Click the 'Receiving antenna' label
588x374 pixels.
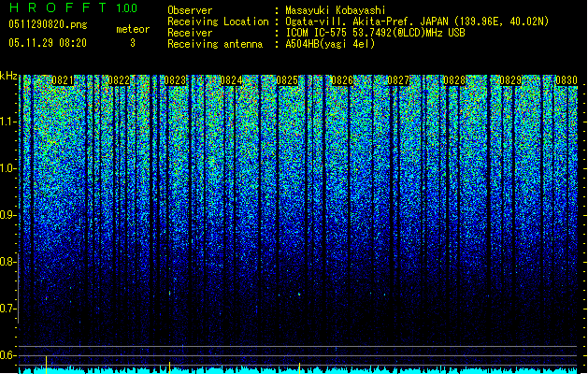click(215, 44)
